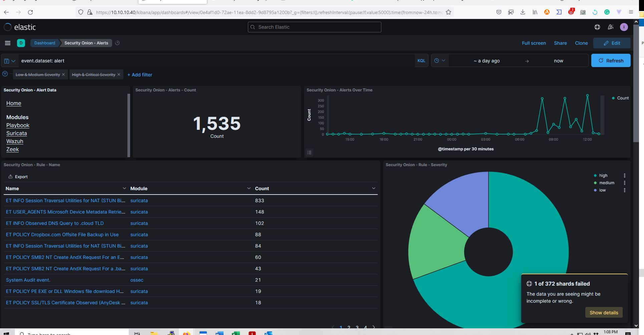Screen dimensions: 644x335
Task: Open Firefox downloads arrow icon
Action: (x=523, y=12)
